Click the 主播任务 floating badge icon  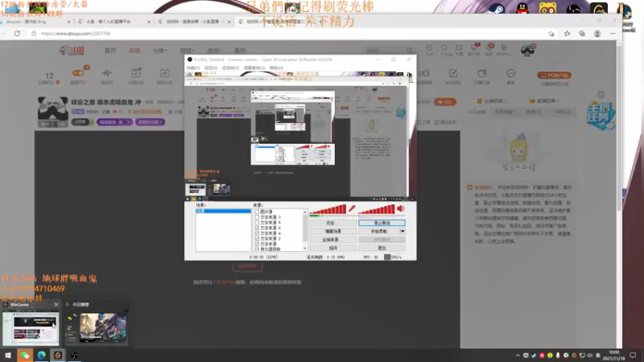pos(601,114)
